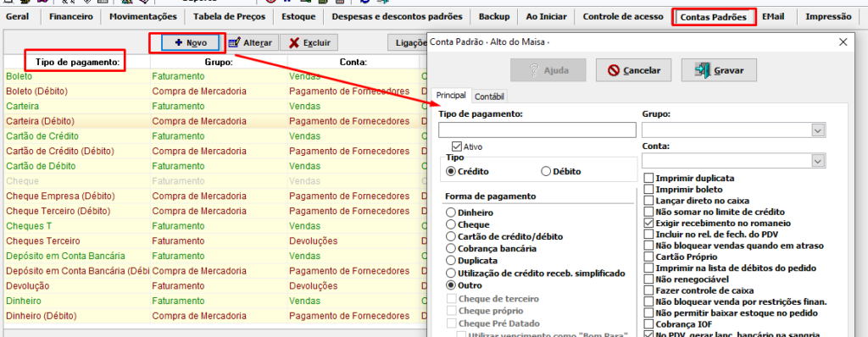Screen dimensions: 868x337
Task: Click the red X icon on Excluir
Action: coord(294,42)
